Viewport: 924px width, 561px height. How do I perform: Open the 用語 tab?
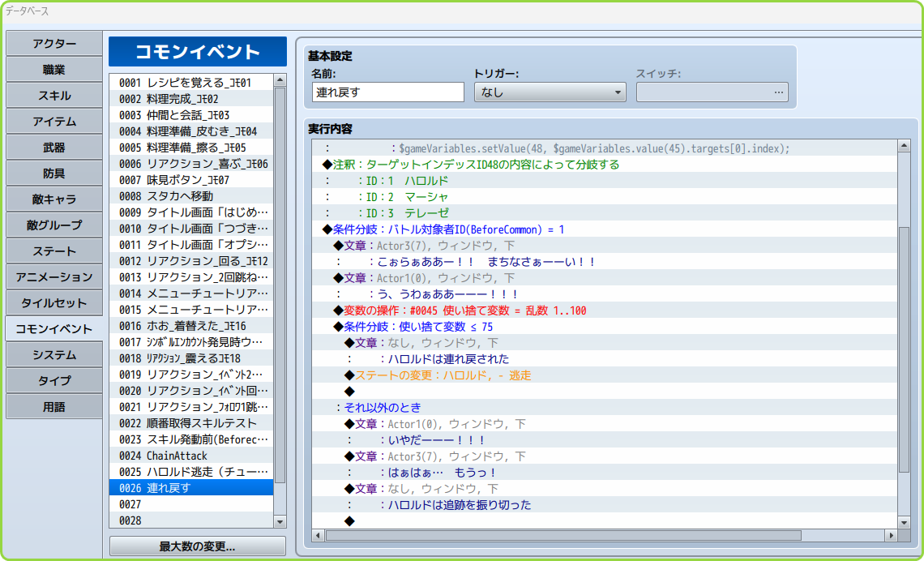point(54,407)
